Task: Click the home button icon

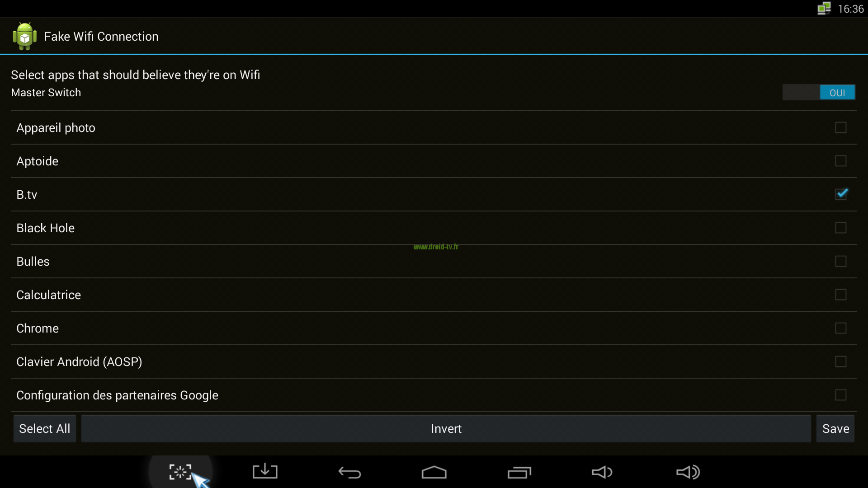Action: tap(434, 471)
